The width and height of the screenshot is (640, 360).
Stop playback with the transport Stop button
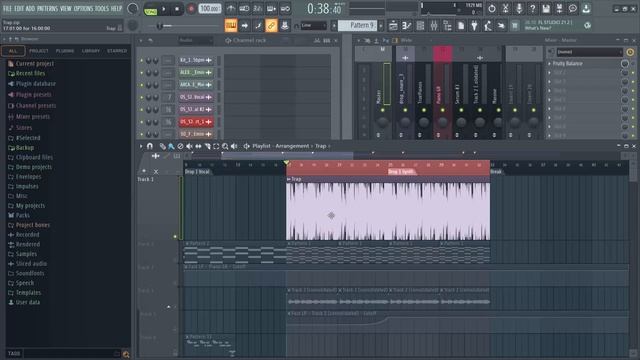pyautogui.click(x=177, y=9)
